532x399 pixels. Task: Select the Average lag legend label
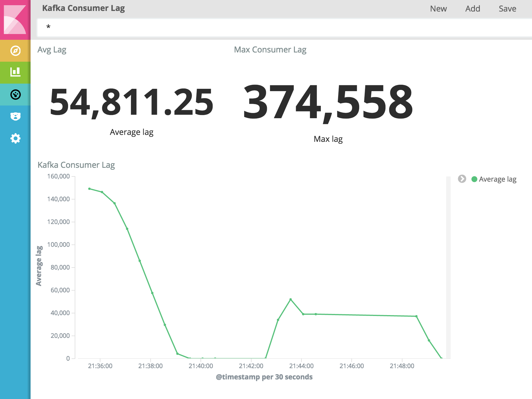(x=498, y=179)
